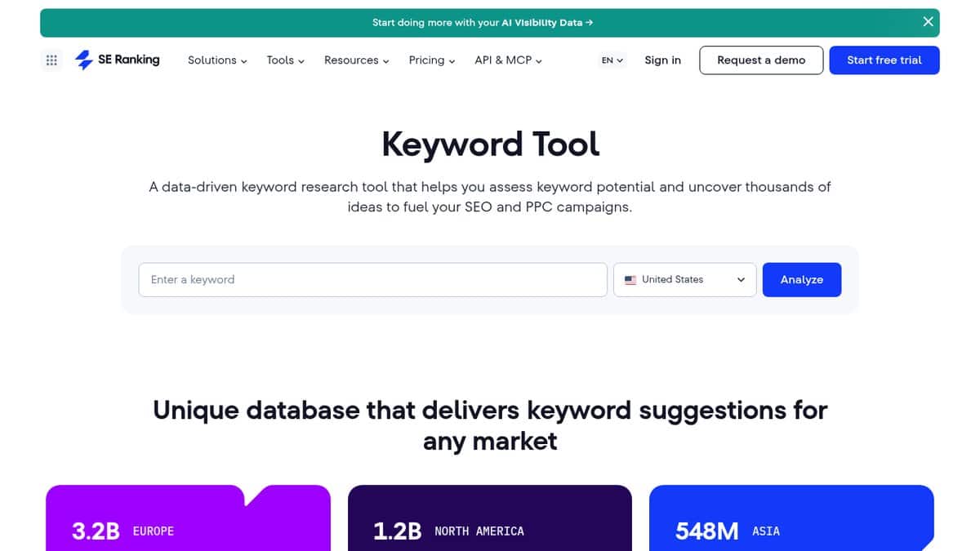
Task: Open the apps grid menu icon
Action: coord(51,60)
